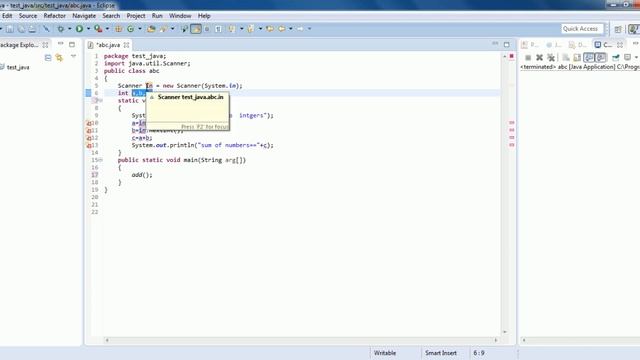The width and height of the screenshot is (640, 360).
Task: Click Remove All Terminated Launches icon
Action: point(551,58)
